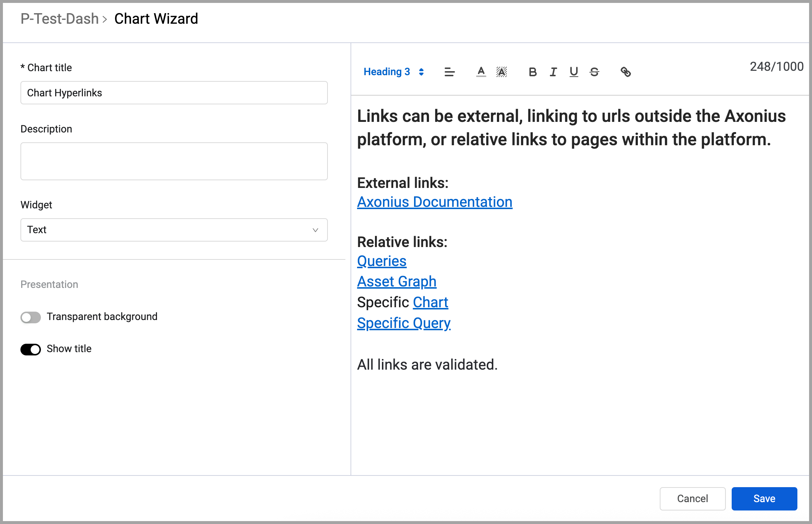The width and height of the screenshot is (812, 524).
Task: Click the Widget dropdown chevron arrow
Action: pyautogui.click(x=315, y=230)
